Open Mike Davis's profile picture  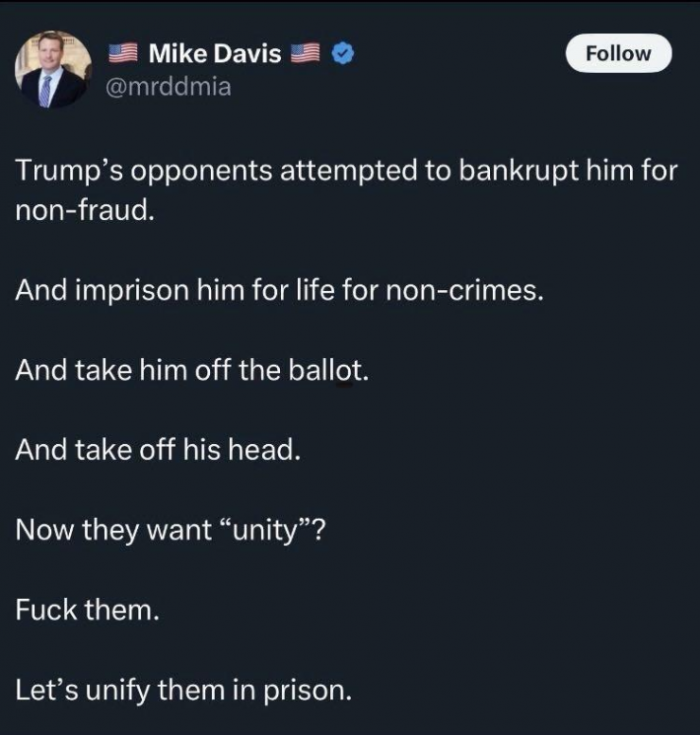[x=51, y=70]
